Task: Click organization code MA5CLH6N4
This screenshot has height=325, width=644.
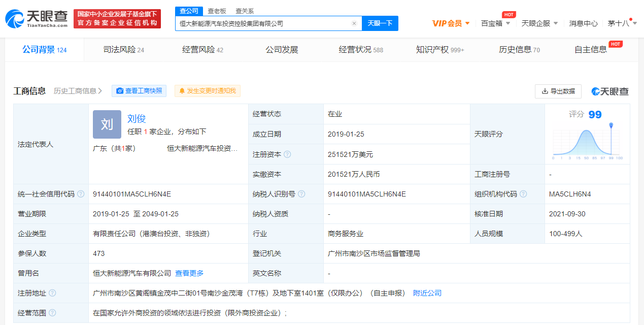Action: [570, 194]
